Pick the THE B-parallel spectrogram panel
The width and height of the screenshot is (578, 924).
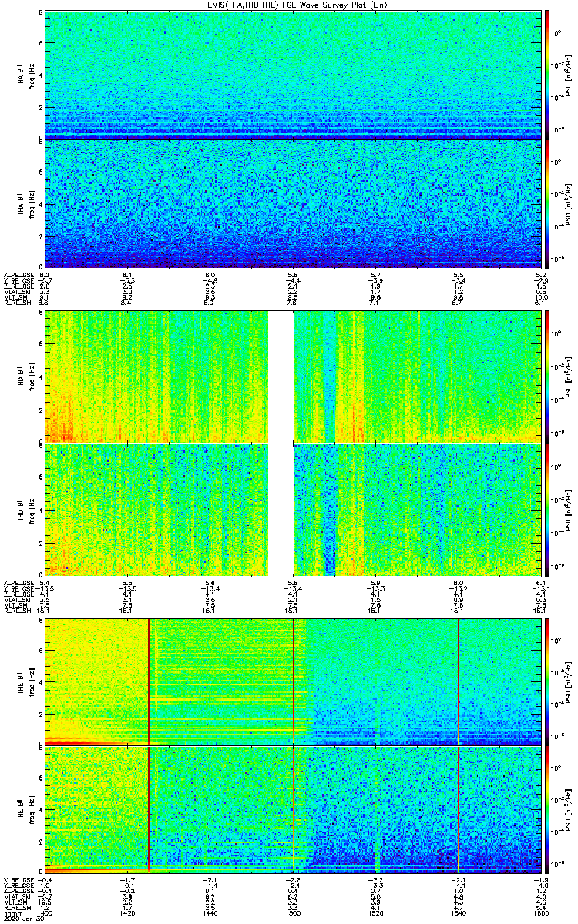click(x=292, y=809)
